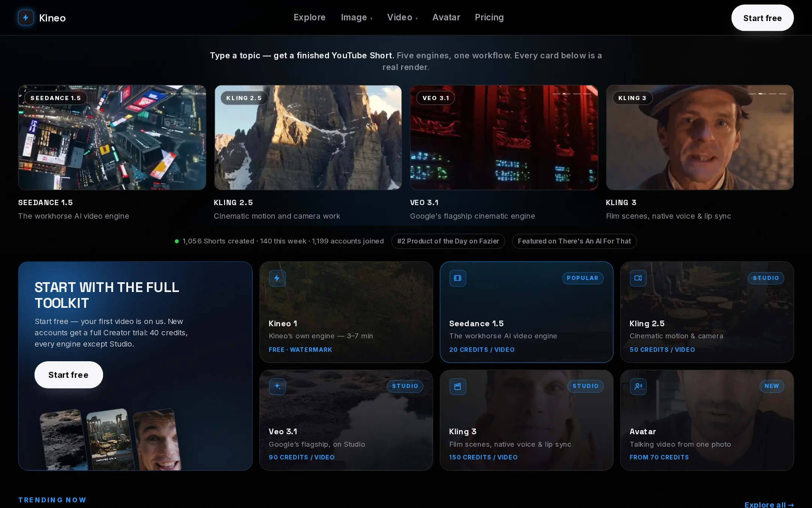Click '90 CREDITS / VIDEO' text
Viewport: 812px width, 508px height.
[301, 457]
